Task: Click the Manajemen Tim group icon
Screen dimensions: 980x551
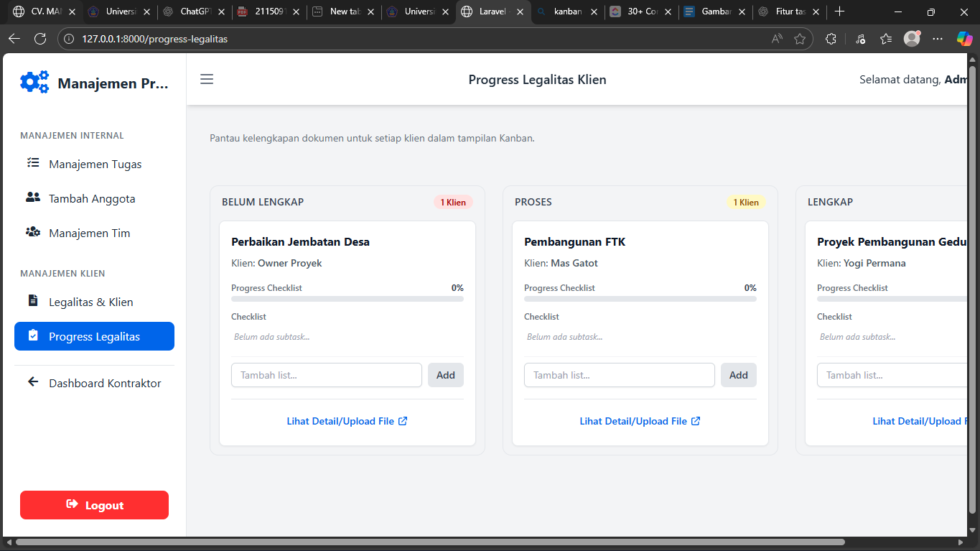Action: point(33,232)
